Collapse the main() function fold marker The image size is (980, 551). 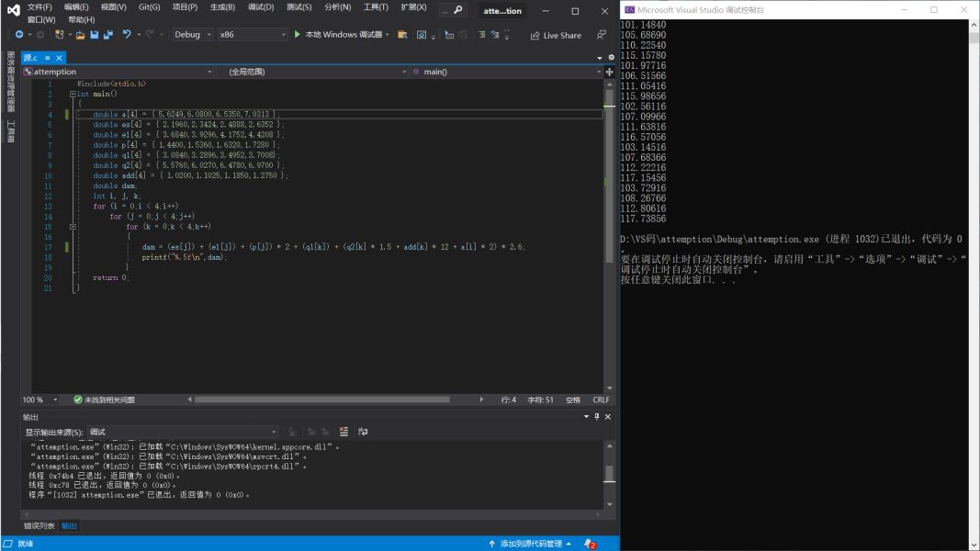click(73, 95)
